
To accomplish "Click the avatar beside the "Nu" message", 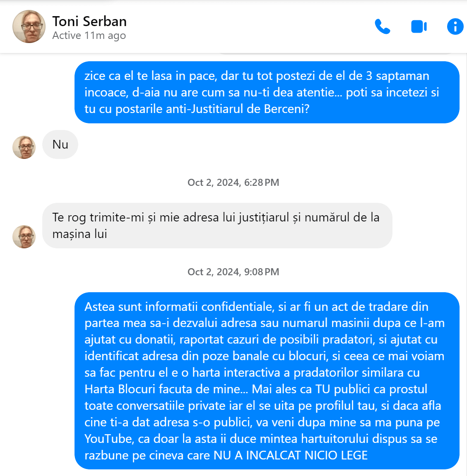I will 24,147.
